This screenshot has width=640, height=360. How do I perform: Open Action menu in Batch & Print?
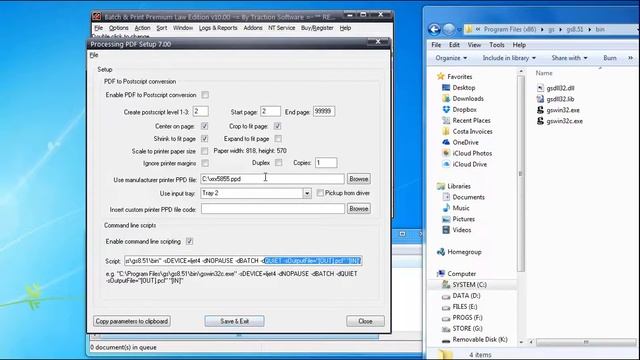[x=142, y=28]
